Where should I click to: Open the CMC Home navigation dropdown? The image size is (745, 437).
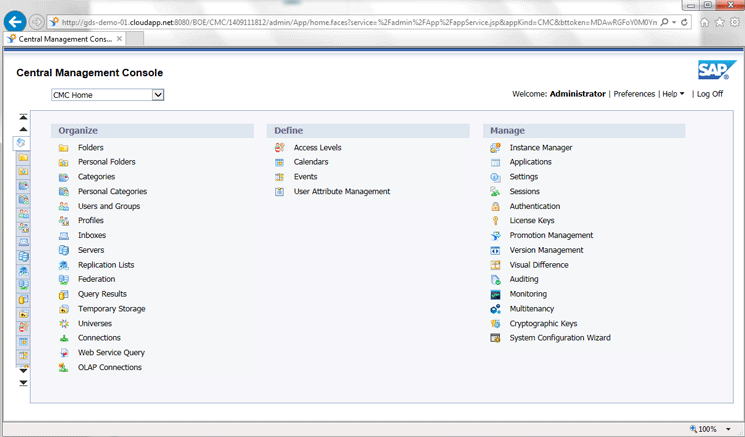pyautogui.click(x=157, y=95)
